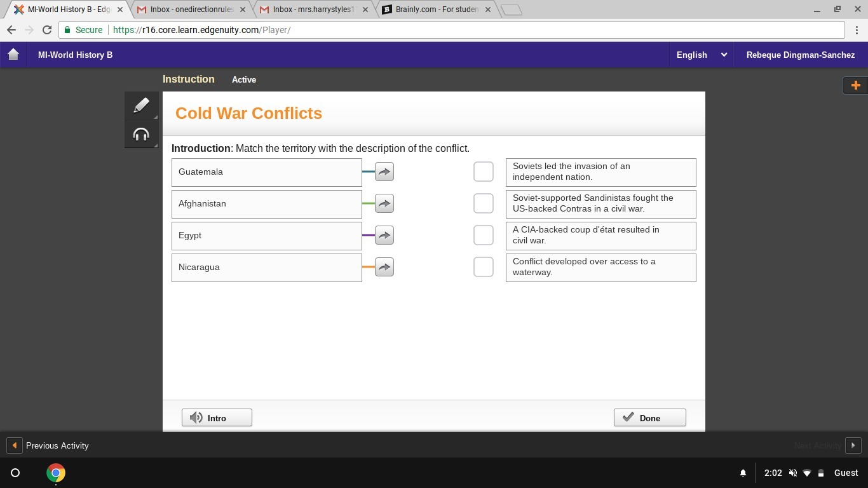Click the arrow button next to Guatemala
This screenshot has height=488, width=868.
pyautogui.click(x=384, y=172)
